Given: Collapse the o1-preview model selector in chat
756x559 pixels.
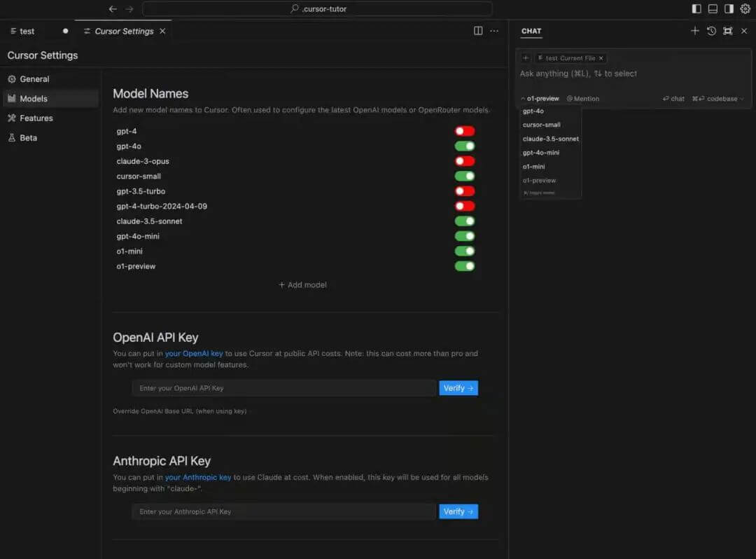Looking at the screenshot, I should [540, 98].
